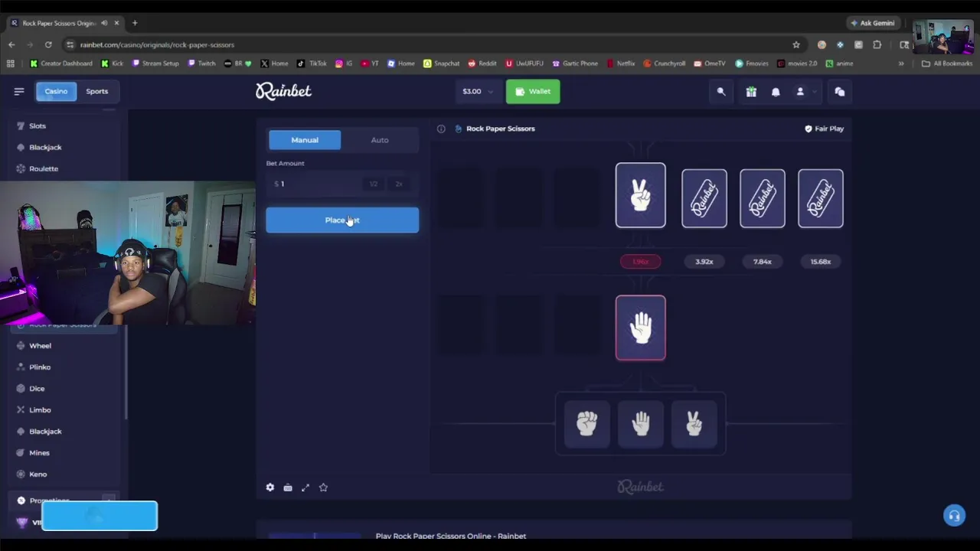Click the browser address bar
The width and height of the screenshot is (980, 551).
click(429, 44)
